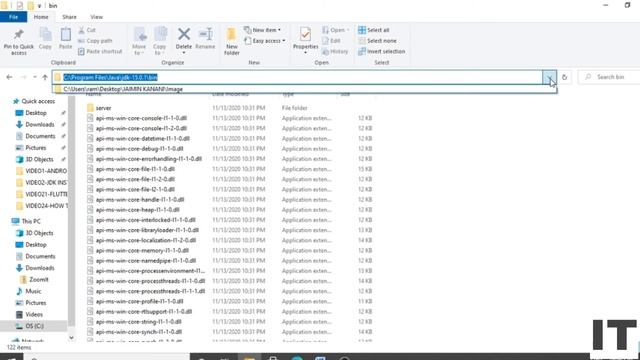Click the server folder icon
Screen dimensions: 640x360
pos(90,108)
